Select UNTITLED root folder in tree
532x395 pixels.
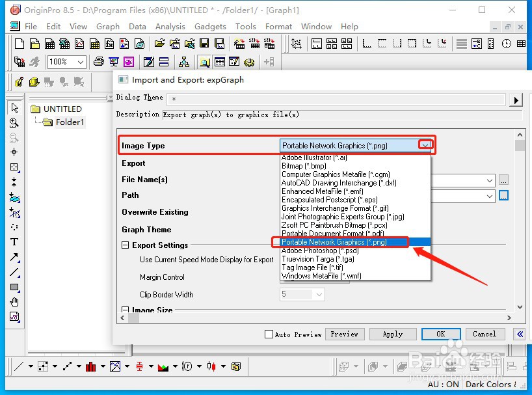(62, 109)
